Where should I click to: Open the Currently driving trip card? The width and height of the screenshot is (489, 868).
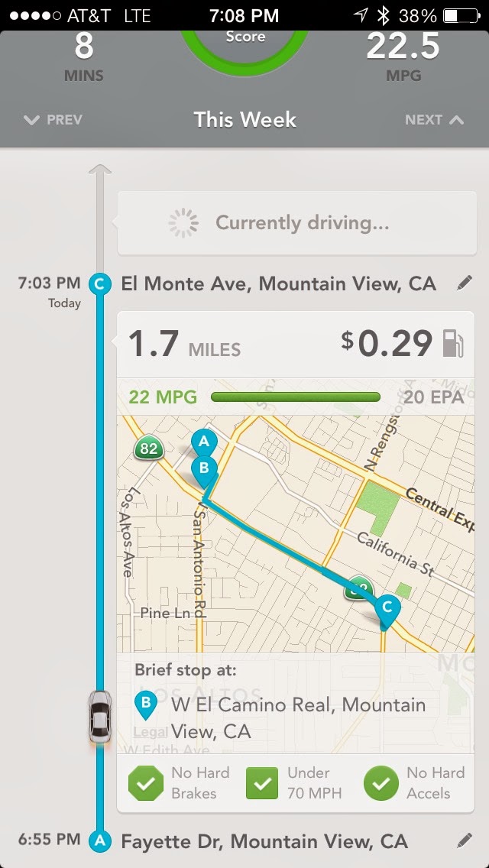[x=296, y=223]
